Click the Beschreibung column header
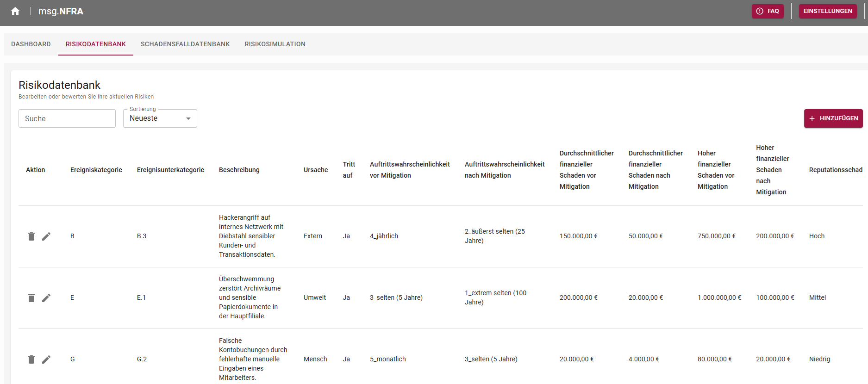868x384 pixels. pyautogui.click(x=239, y=170)
